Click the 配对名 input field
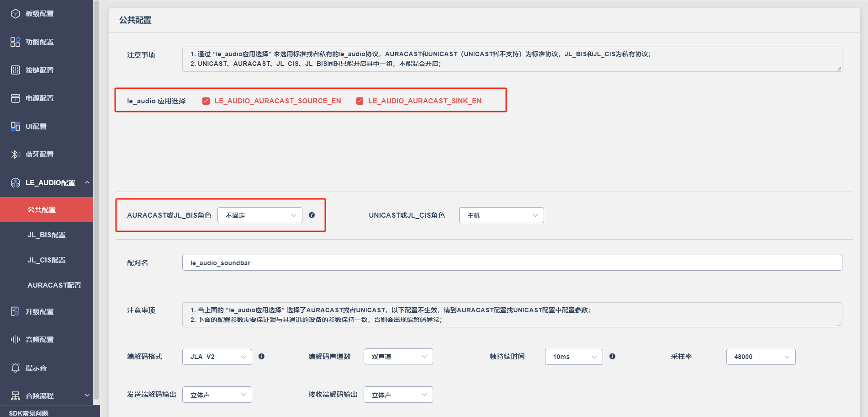This screenshot has height=417, width=868. 512,262
